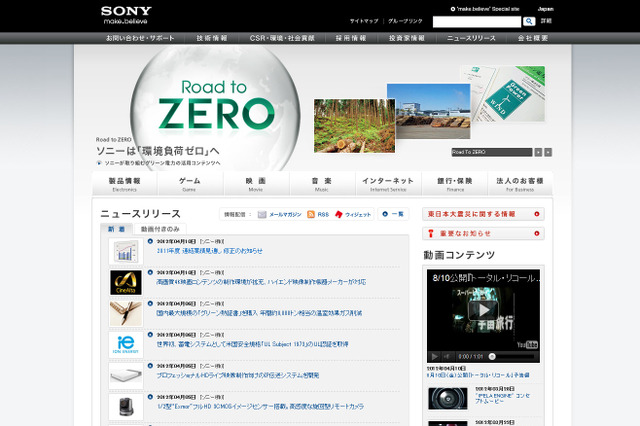Image resolution: width=640 pixels, height=426 pixels.
Task: Select the 法人のお客様 For Business tab
Action: [x=520, y=184]
